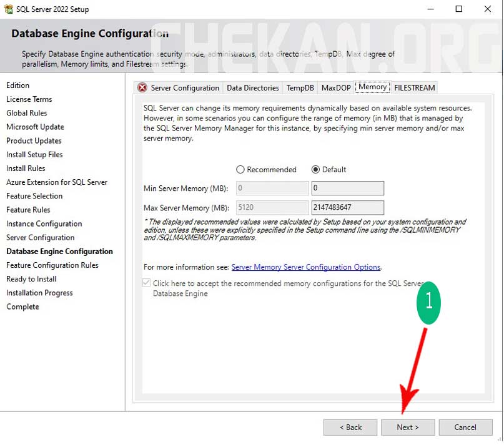Screen dimensions: 504x445
Task: Switch to the Data Directories tab
Action: coord(253,88)
